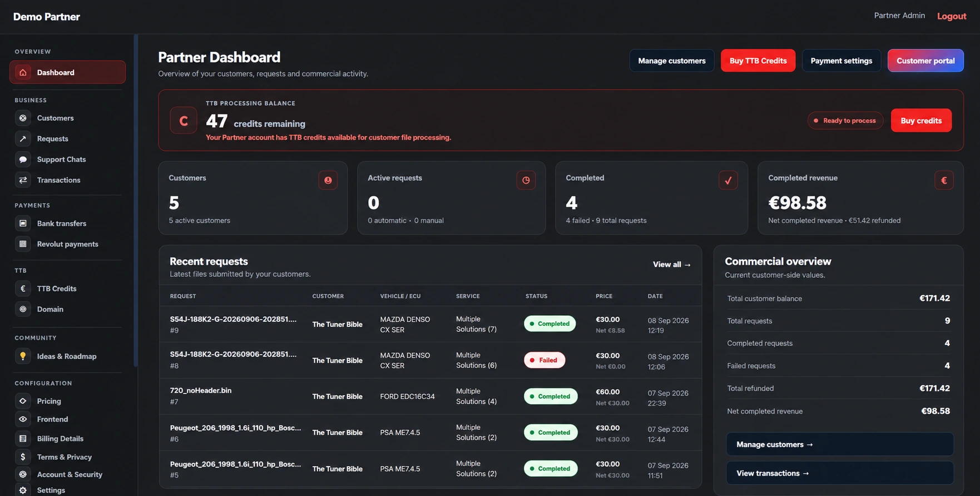Click the Active requests clock icon
Viewport: 980px width, 496px height.
coord(526,180)
